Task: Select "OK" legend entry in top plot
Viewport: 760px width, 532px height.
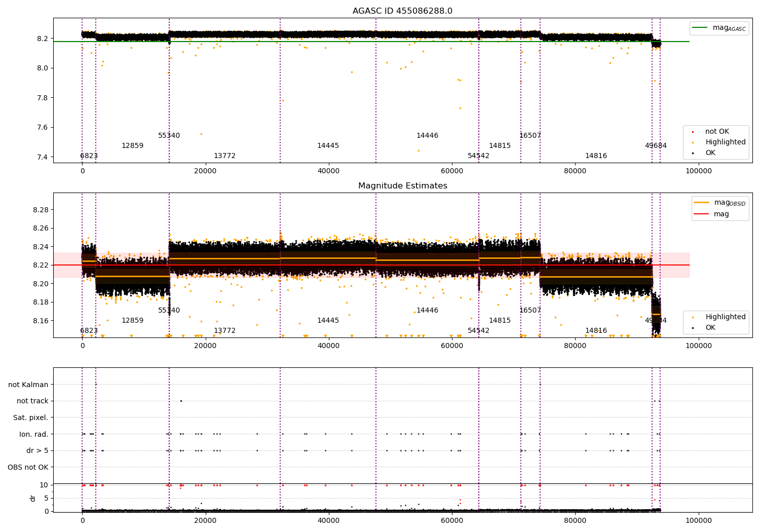Action: point(710,153)
